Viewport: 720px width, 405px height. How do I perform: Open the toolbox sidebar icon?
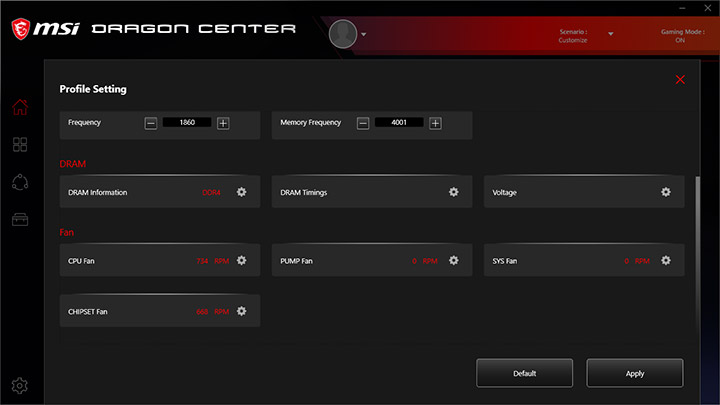[20, 219]
